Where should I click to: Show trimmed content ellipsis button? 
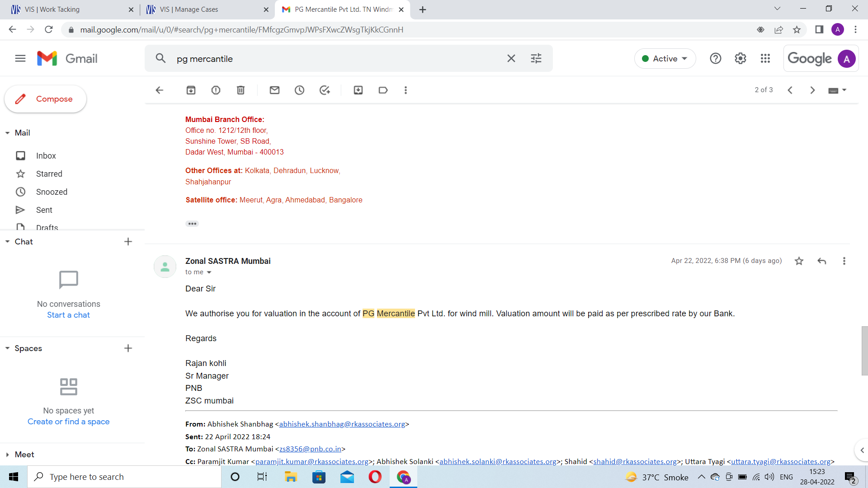coord(192,224)
